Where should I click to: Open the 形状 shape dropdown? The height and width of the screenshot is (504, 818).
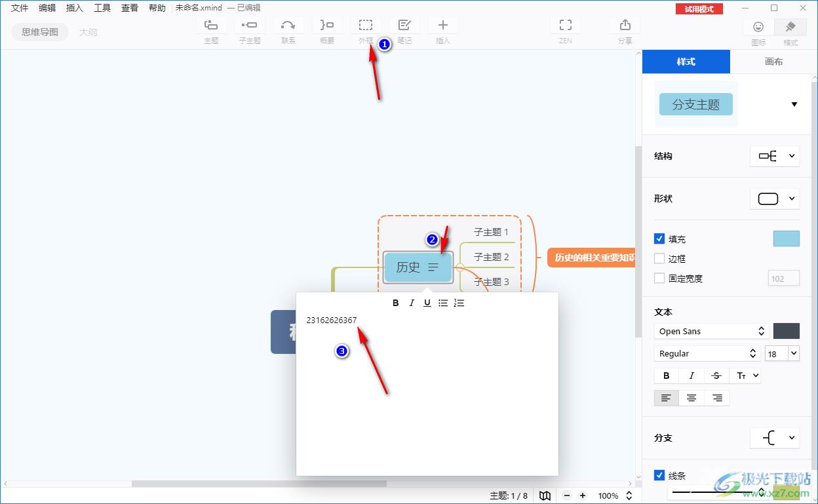774,199
